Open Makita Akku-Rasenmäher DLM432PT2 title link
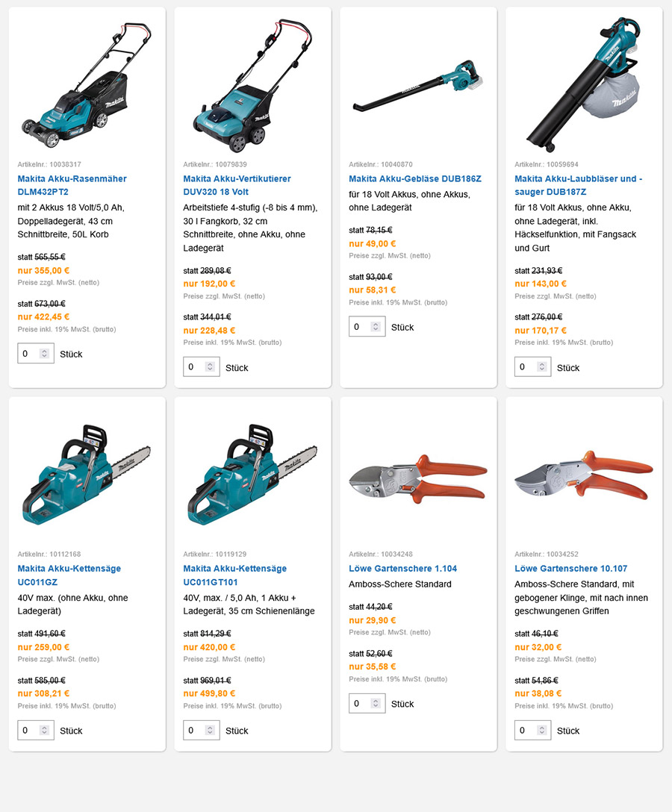This screenshot has width=672, height=812. tap(72, 185)
